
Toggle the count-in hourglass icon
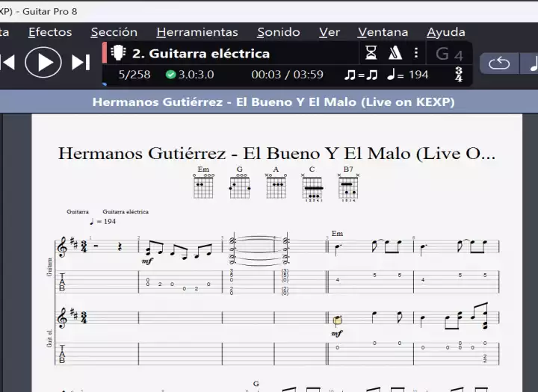tap(371, 53)
